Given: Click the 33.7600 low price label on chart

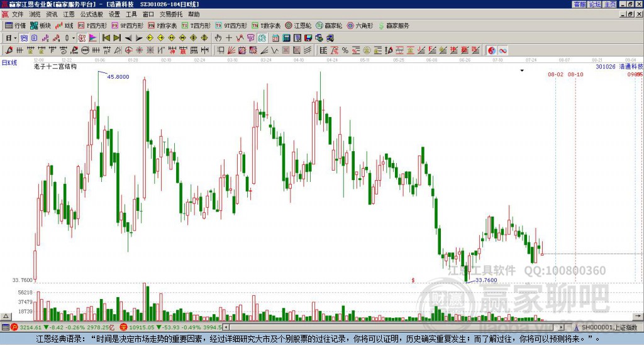Looking at the screenshot, I should (x=486, y=280).
